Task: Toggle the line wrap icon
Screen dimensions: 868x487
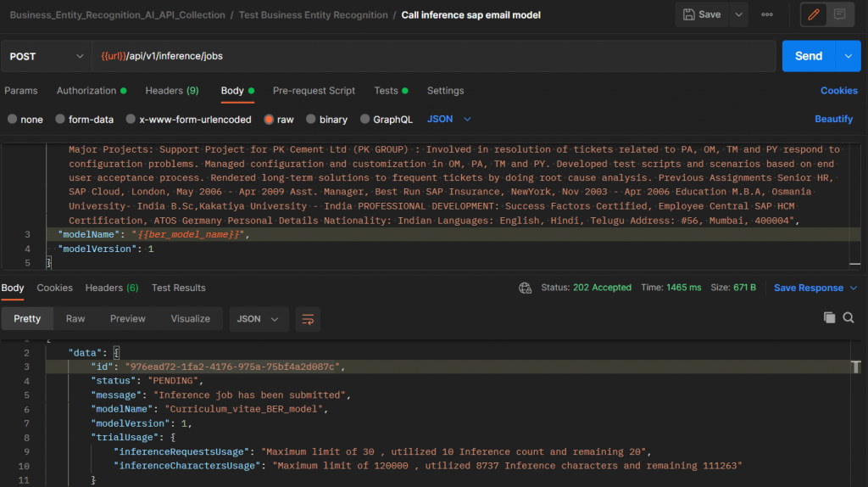Action: point(308,319)
